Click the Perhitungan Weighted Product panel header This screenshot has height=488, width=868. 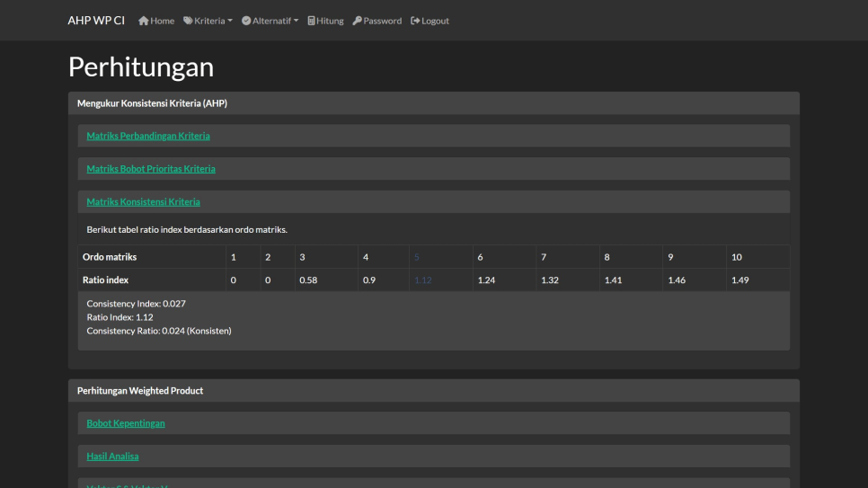coord(140,391)
